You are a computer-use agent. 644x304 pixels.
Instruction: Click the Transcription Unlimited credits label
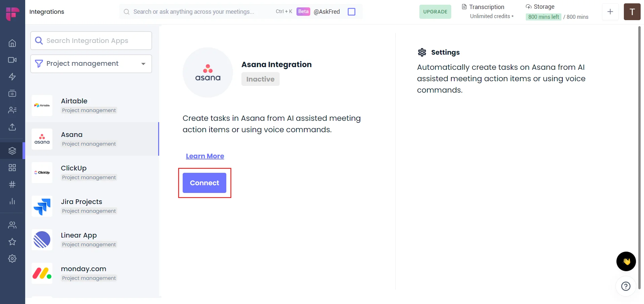(x=488, y=11)
